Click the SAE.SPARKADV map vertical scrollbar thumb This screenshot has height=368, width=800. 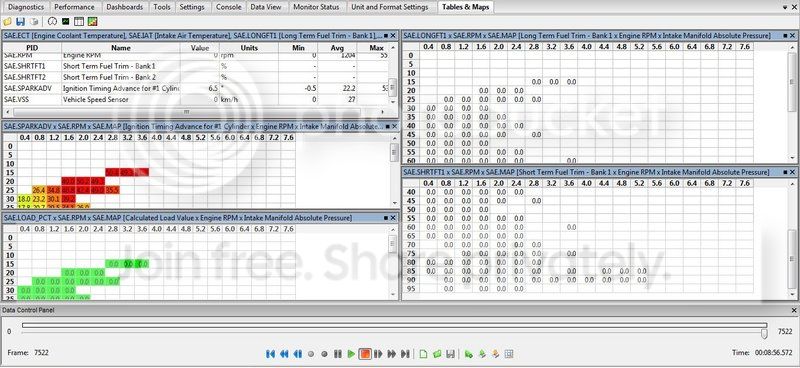[393, 152]
